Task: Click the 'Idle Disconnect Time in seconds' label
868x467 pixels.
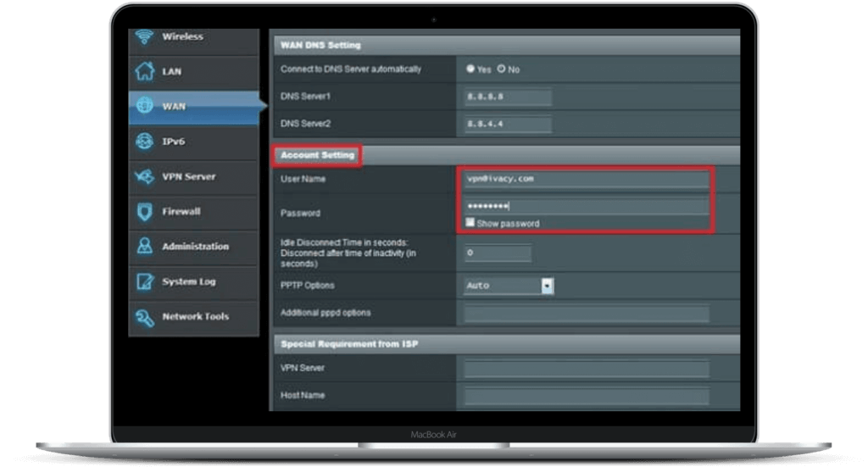Action: (x=348, y=253)
